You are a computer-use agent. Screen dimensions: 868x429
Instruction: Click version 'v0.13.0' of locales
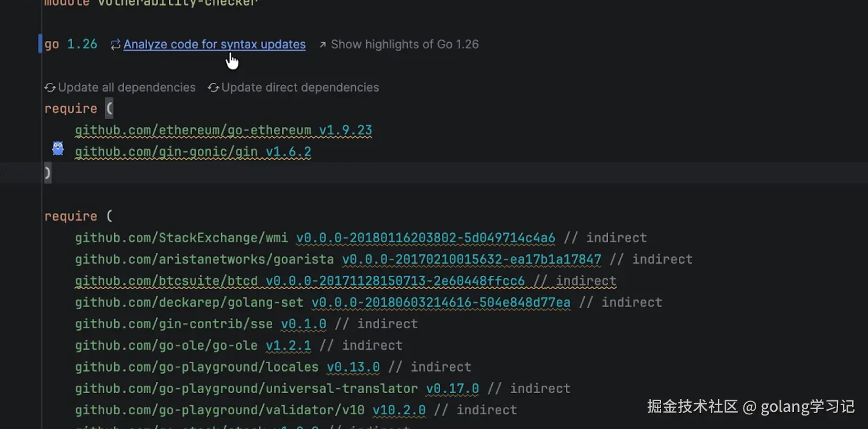[353, 367]
